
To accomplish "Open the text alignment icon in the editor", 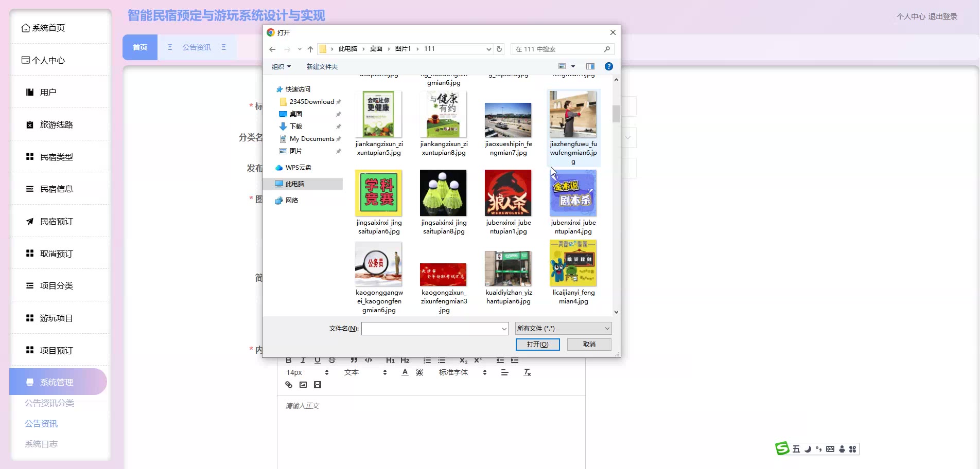I will point(504,372).
